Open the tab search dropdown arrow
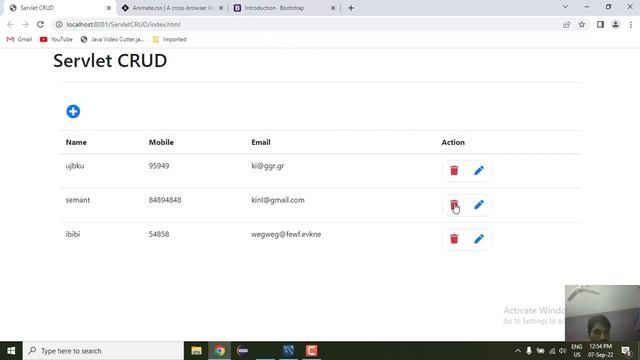This screenshot has height=360, width=640. coord(565,7)
